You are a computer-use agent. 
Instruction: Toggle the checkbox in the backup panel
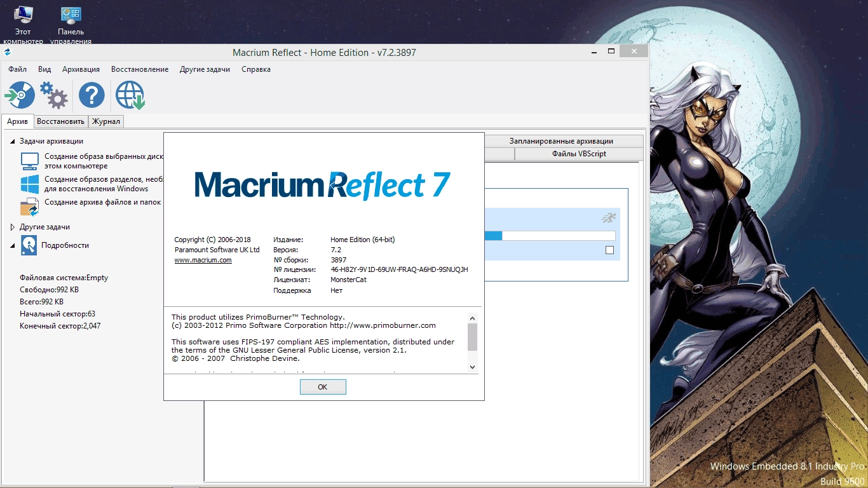(x=610, y=250)
